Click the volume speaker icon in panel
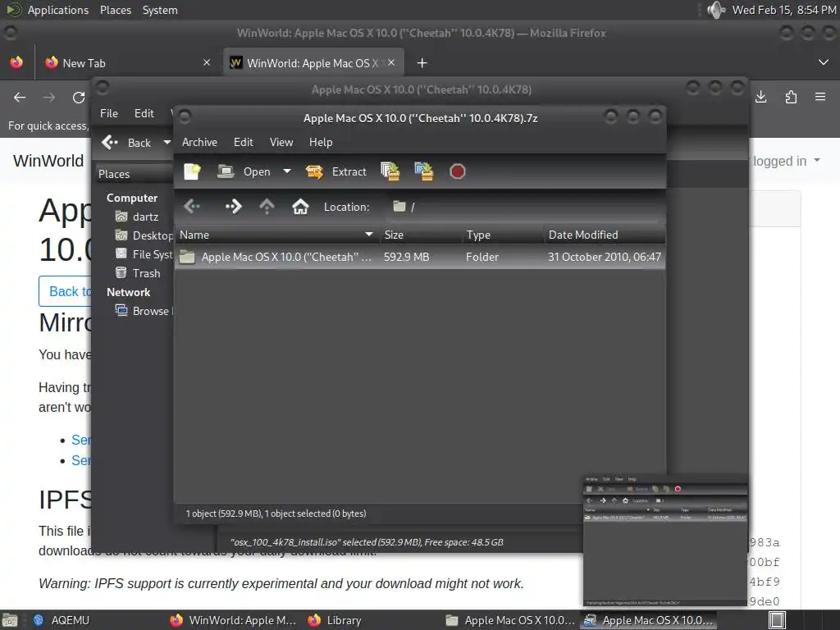Screen dimensions: 840x630 (x=715, y=10)
